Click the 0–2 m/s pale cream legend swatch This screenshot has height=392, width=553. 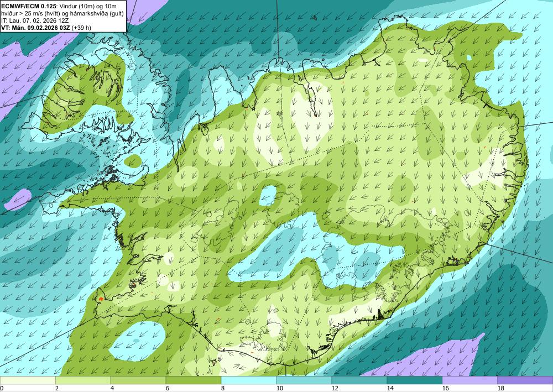tap(28, 380)
